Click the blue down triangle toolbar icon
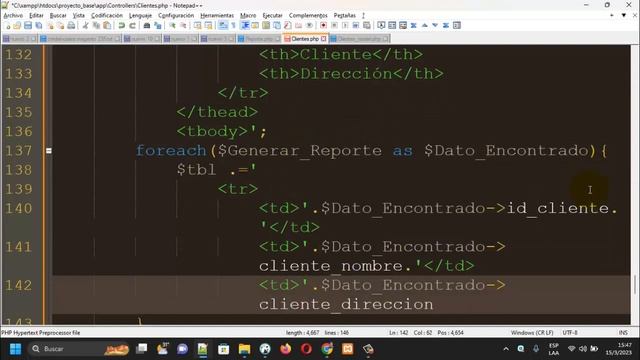The height and width of the screenshot is (360, 640). pos(435,25)
